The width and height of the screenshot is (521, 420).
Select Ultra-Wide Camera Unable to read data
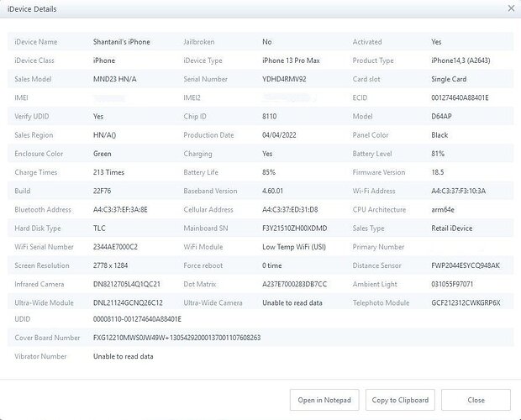(292, 302)
